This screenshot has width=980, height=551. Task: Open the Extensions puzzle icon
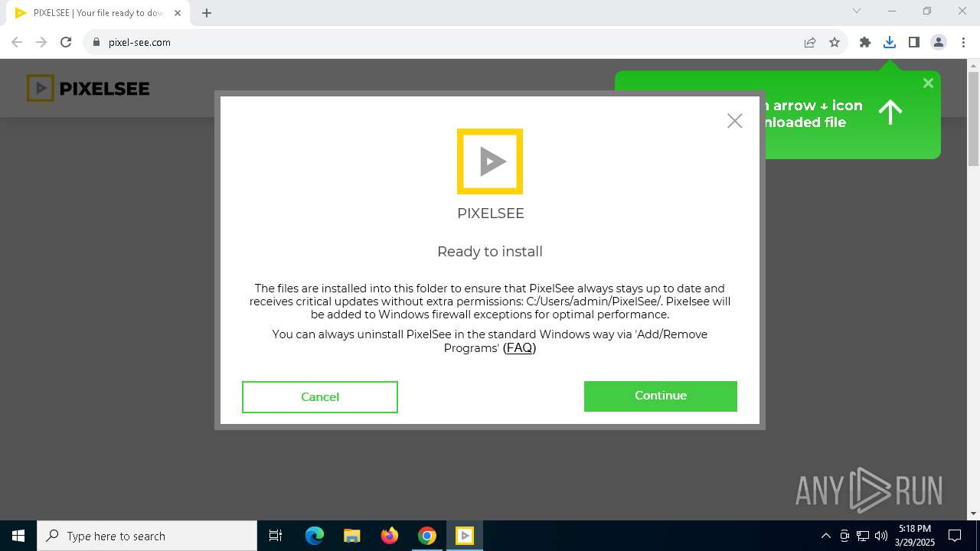[x=864, y=42]
